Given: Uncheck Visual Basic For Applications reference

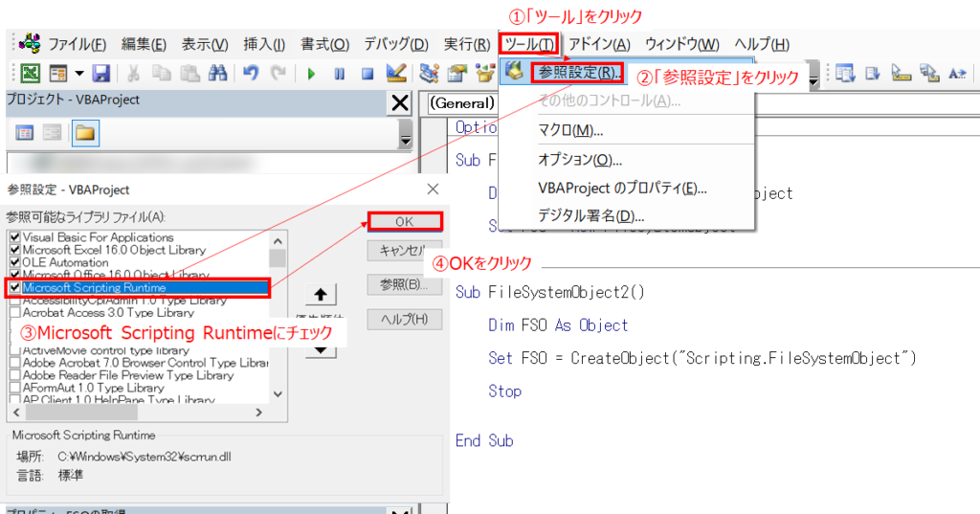Looking at the screenshot, I should pyautogui.click(x=15, y=237).
